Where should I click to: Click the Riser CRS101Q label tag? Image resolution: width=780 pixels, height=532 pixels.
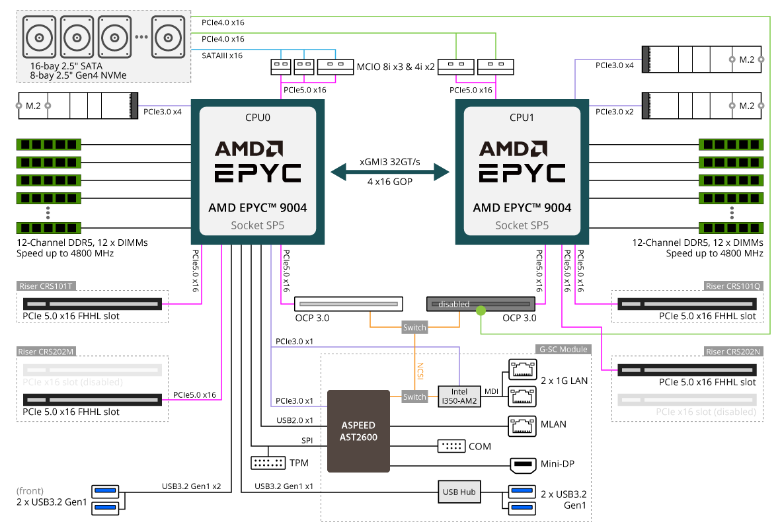coord(733,286)
